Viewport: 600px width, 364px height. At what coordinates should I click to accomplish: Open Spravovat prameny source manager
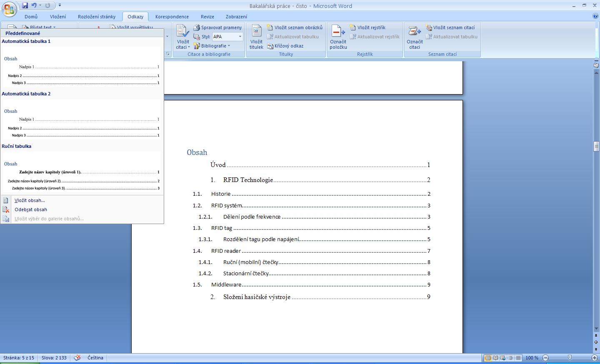217,27
